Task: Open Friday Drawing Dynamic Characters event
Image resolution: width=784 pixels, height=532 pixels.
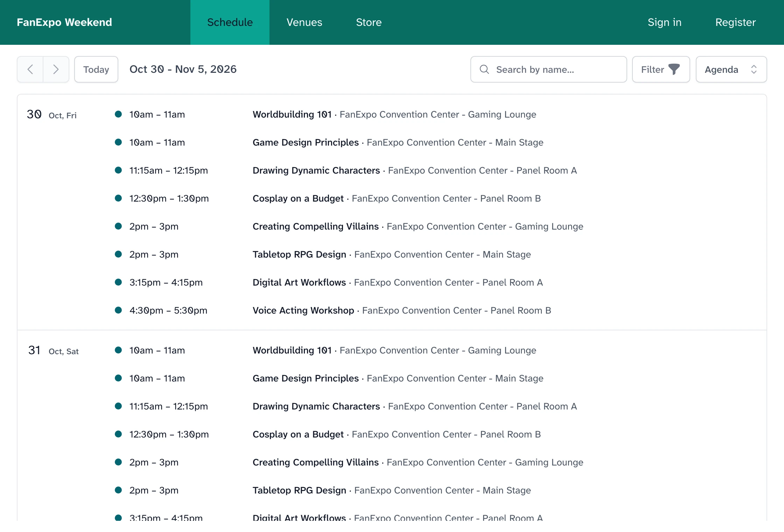Action: (x=316, y=170)
